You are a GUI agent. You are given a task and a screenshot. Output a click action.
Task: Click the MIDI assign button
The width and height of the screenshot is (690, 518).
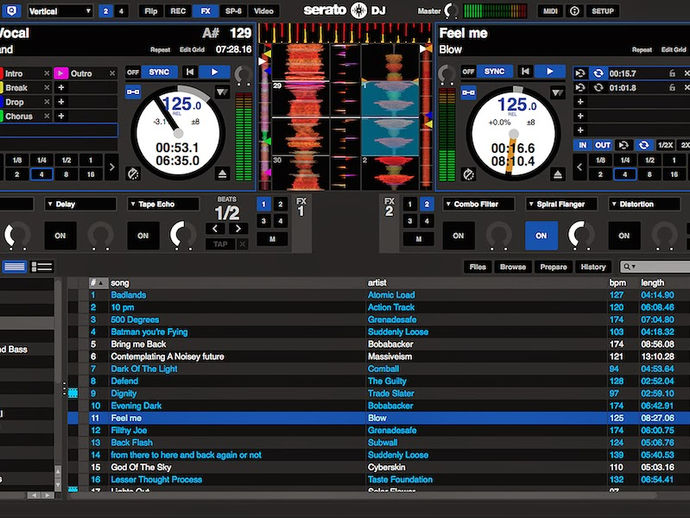point(551,11)
